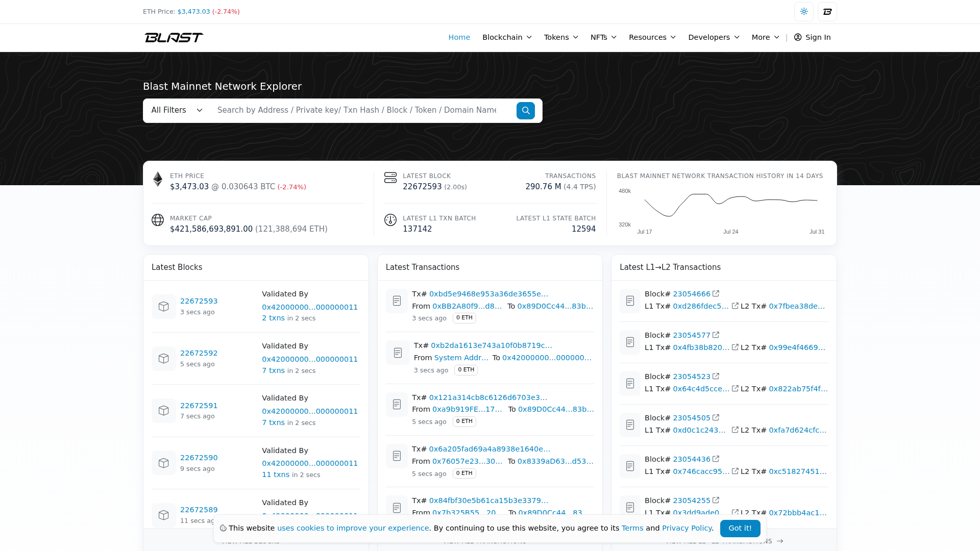Toggle light/dark theme with the sun icon
This screenshot has width=980, height=551.
click(804, 11)
